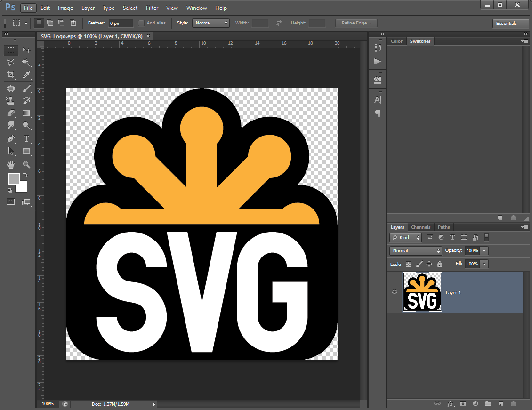Toggle lock transparent pixels

click(x=409, y=264)
